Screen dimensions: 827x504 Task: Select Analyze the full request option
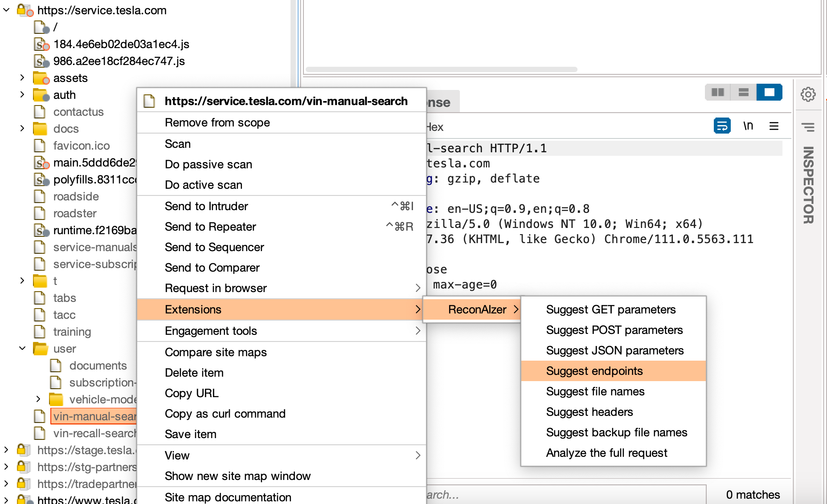pyautogui.click(x=606, y=453)
